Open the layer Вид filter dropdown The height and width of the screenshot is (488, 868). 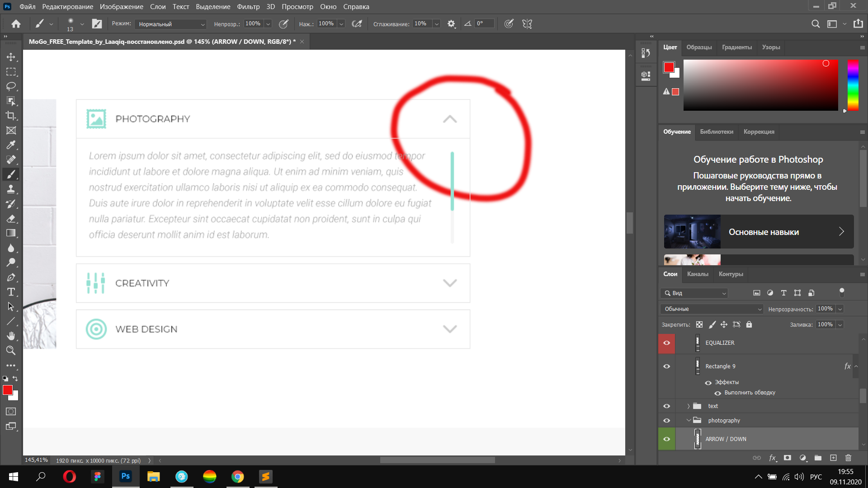pos(694,293)
